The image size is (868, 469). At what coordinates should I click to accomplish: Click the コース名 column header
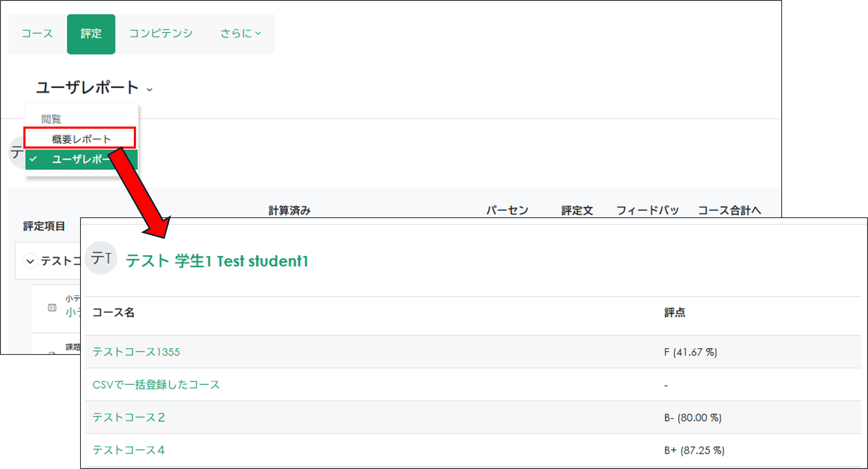point(113,313)
